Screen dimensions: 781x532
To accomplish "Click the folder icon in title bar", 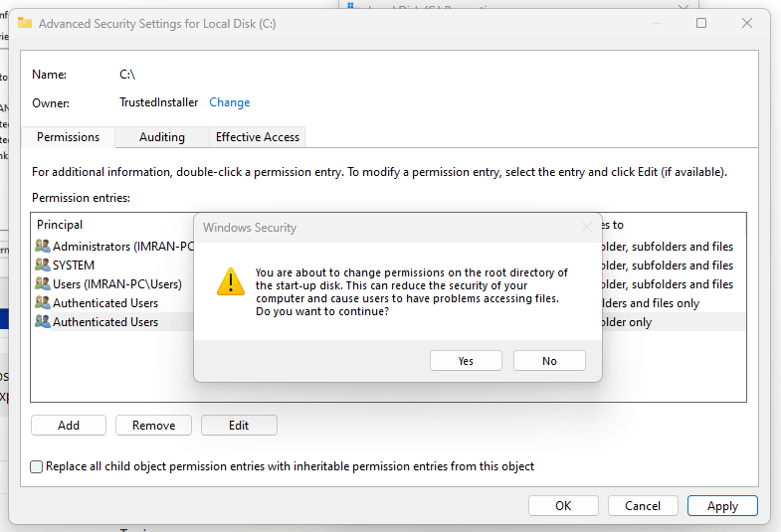I will [25, 23].
